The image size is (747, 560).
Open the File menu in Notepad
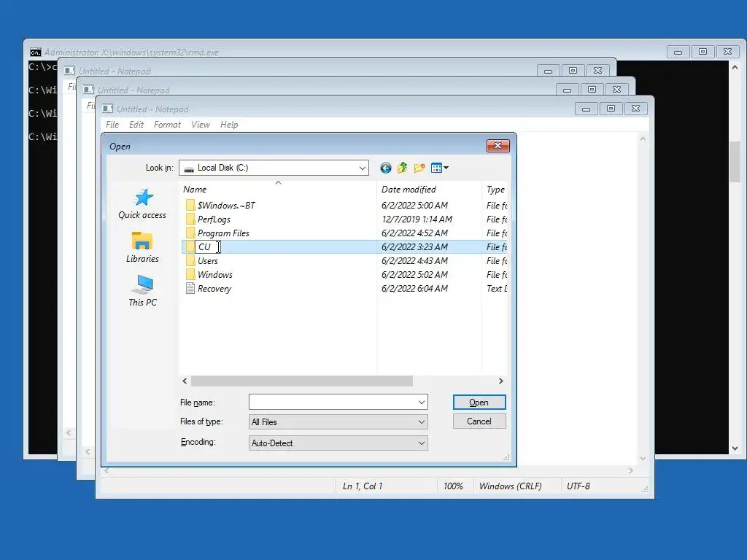112,125
